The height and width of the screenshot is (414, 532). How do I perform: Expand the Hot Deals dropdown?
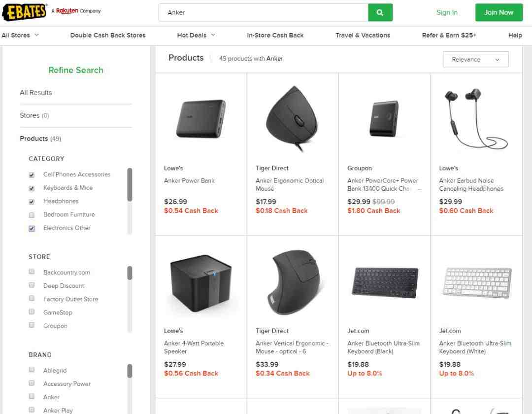click(x=196, y=35)
